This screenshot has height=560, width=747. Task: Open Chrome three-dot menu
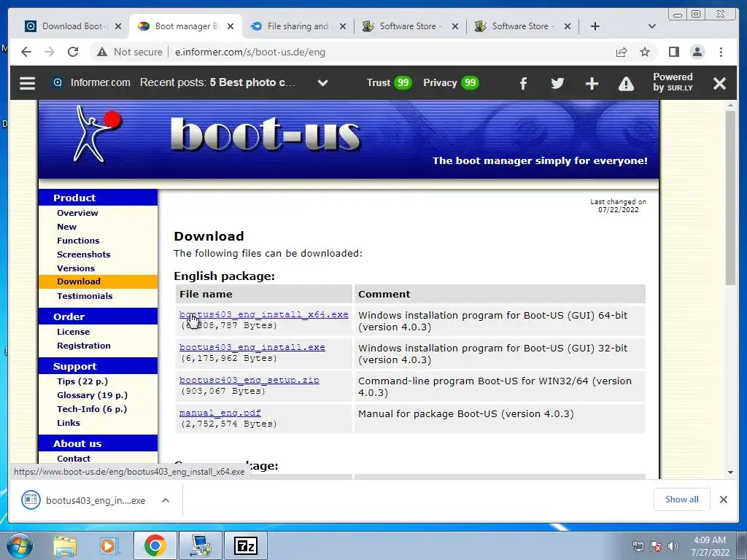pos(721,52)
